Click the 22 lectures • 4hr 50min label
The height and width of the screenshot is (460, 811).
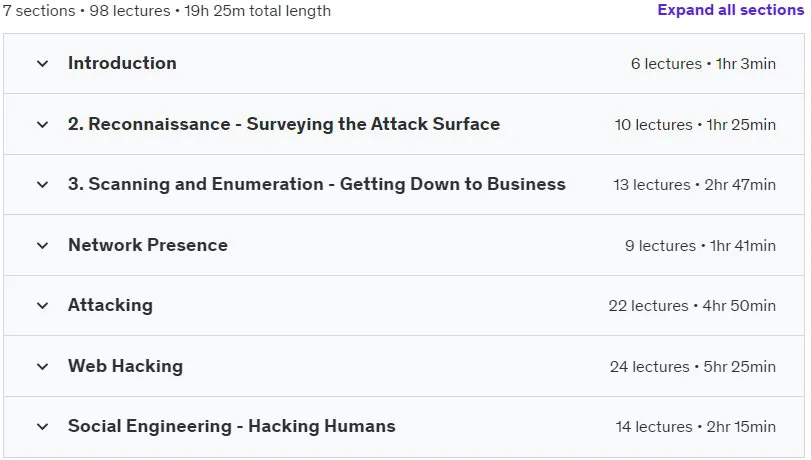tap(692, 306)
